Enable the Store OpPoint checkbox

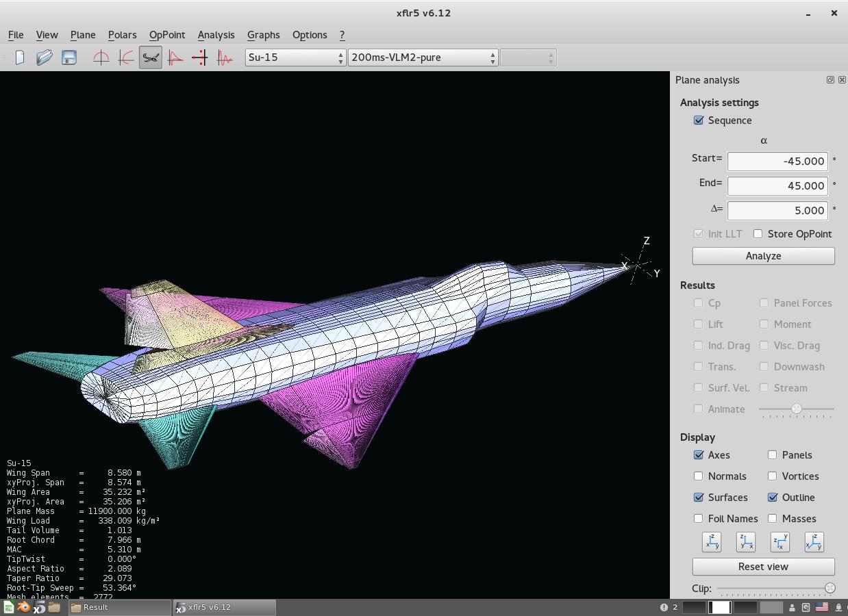[x=758, y=234]
